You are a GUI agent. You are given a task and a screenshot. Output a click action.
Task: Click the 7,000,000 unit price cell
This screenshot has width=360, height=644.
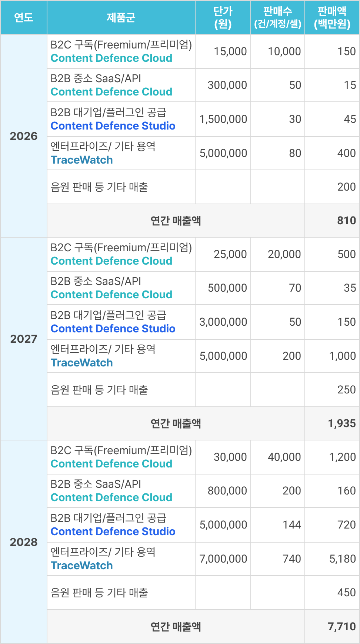[223, 559]
